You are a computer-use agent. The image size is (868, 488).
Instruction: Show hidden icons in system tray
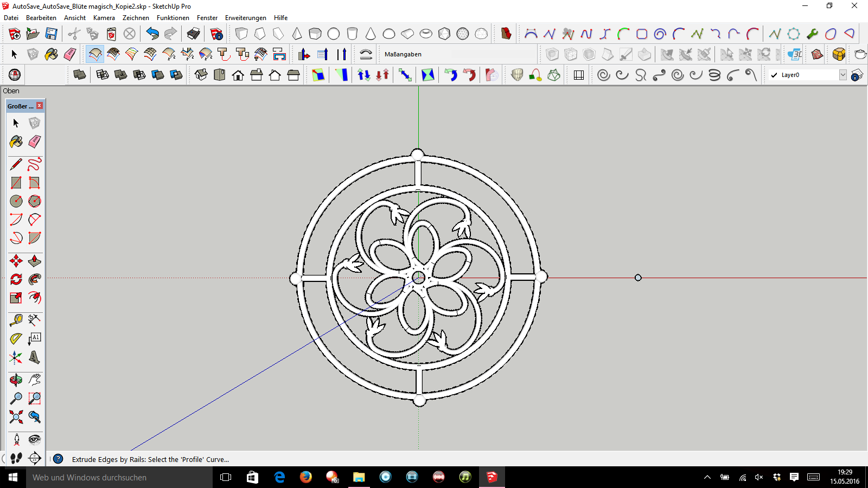(x=707, y=477)
